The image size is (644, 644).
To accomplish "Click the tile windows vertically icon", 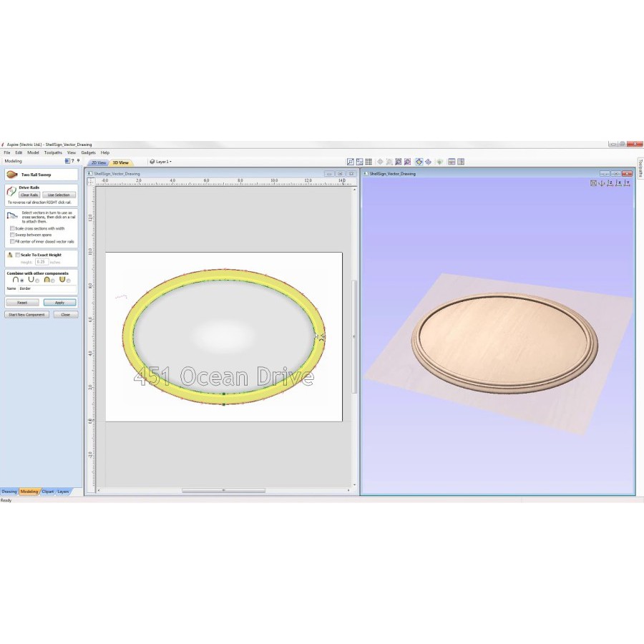I will click(461, 162).
